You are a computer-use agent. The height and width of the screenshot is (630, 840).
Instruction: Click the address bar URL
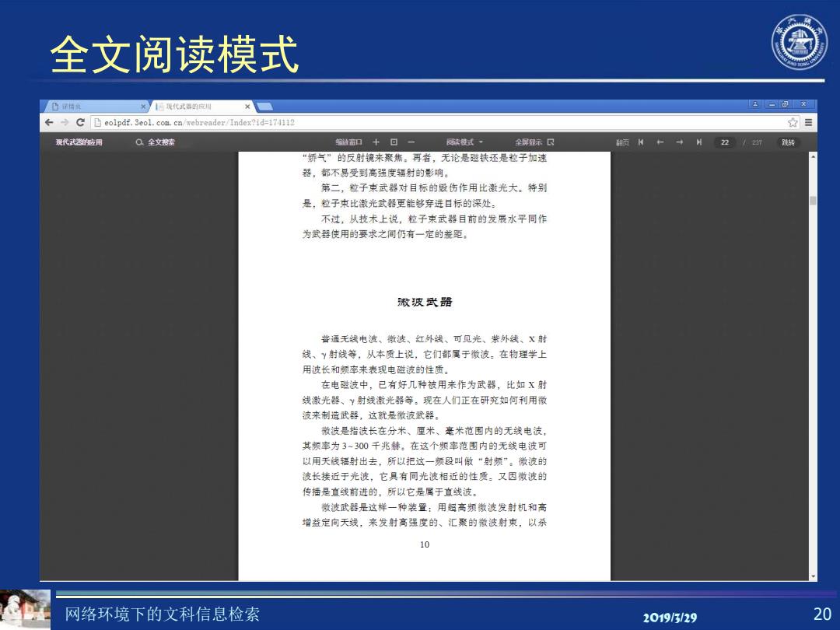(199, 123)
